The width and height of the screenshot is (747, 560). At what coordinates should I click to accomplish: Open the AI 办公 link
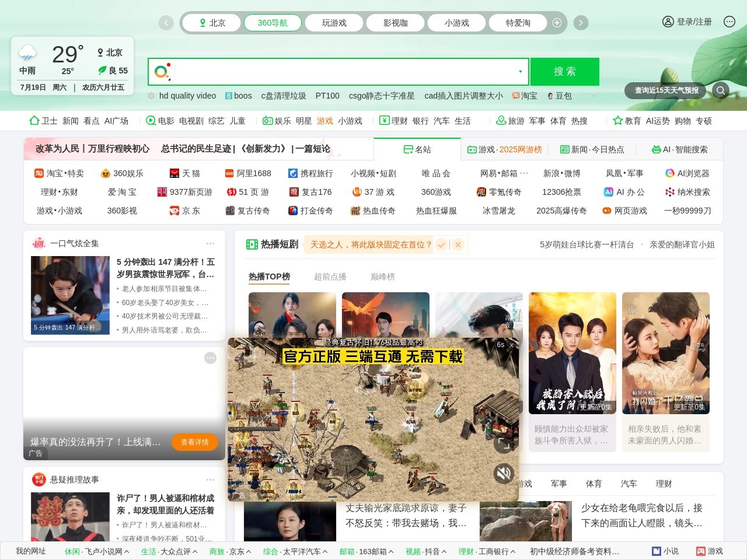624,192
